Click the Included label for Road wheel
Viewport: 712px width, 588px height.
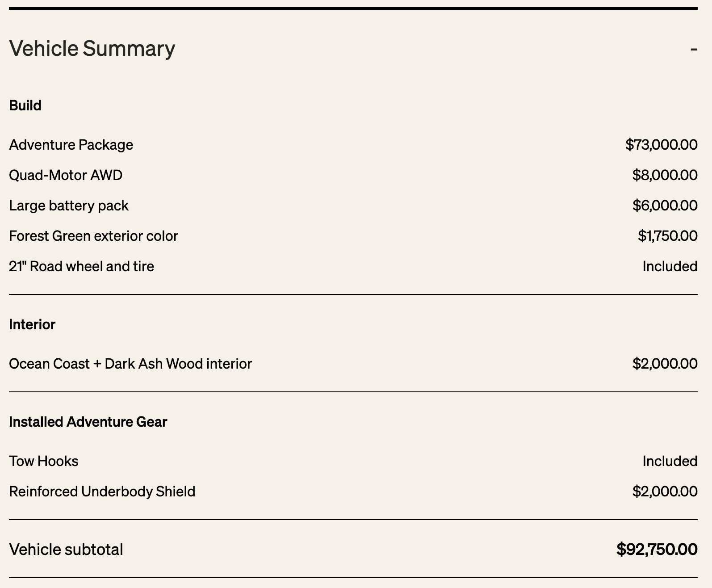pos(670,266)
